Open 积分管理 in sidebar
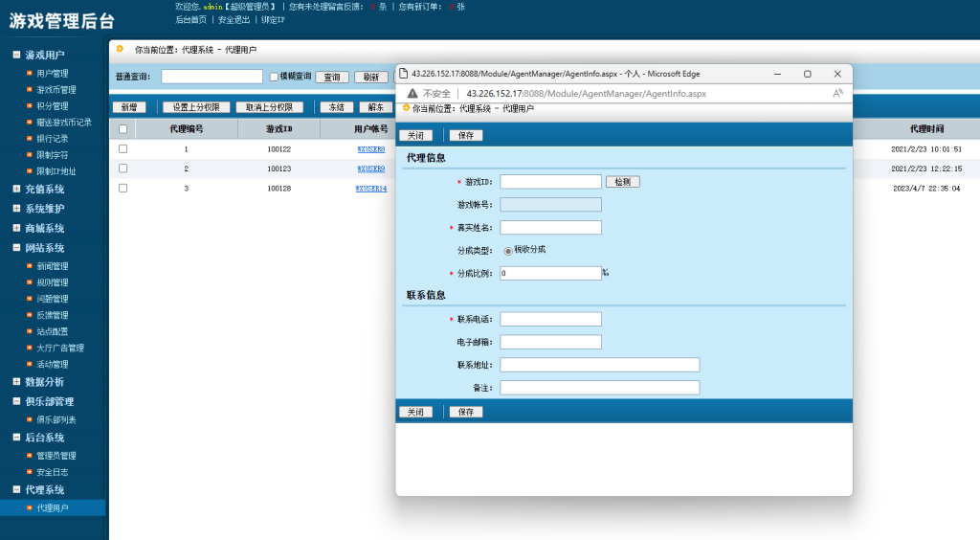The height and width of the screenshot is (540, 980). pos(53,105)
